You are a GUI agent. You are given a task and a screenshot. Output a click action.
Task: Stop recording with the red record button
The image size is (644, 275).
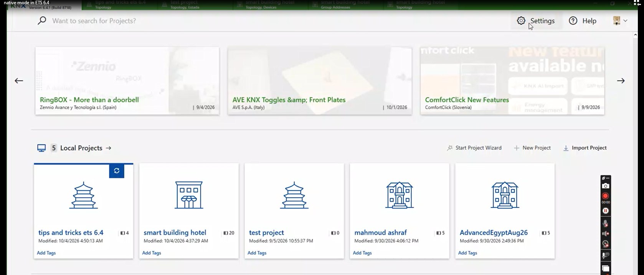click(606, 196)
